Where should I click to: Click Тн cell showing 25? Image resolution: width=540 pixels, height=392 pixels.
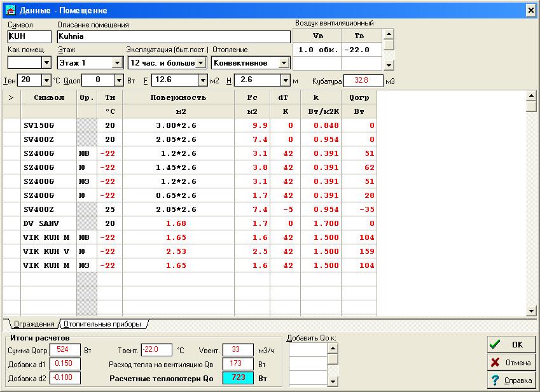click(110, 209)
